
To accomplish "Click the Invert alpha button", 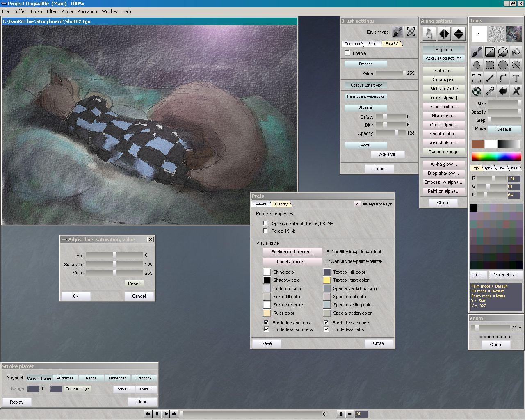I will 443,98.
